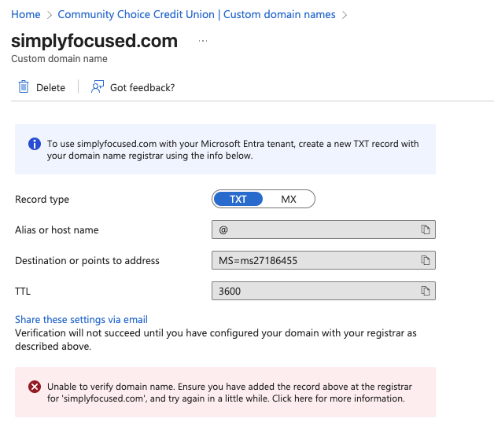Click the simplyfocused.com page title
Screen dimensions: 494x448
[94, 41]
